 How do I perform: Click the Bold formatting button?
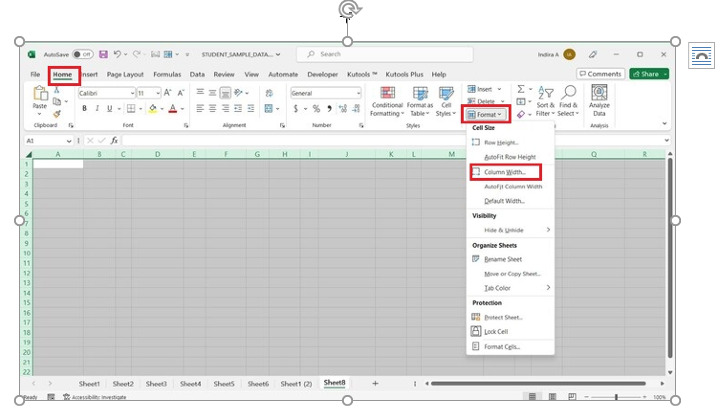click(x=83, y=108)
